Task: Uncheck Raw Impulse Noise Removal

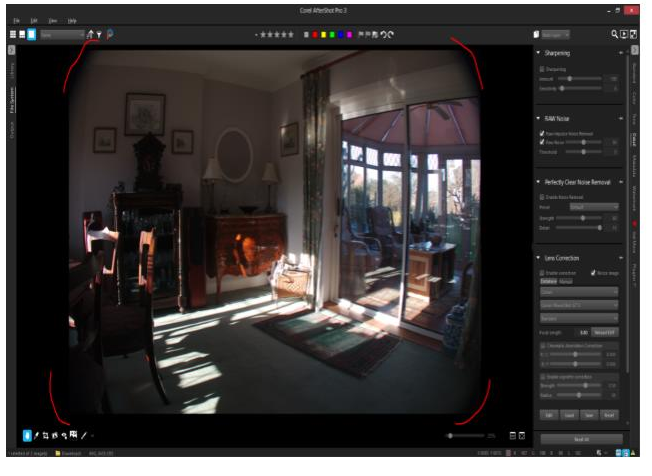Action: coord(542,133)
